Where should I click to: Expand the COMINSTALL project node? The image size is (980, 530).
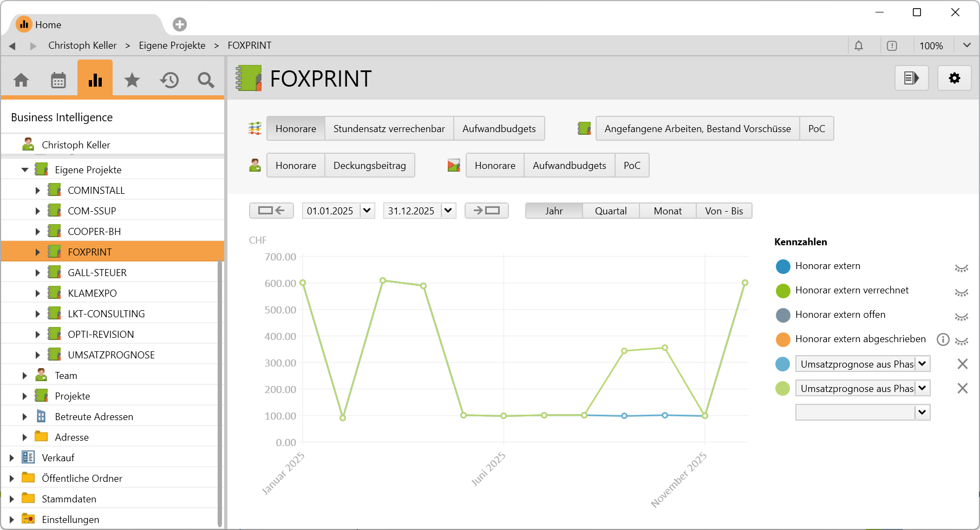click(37, 190)
